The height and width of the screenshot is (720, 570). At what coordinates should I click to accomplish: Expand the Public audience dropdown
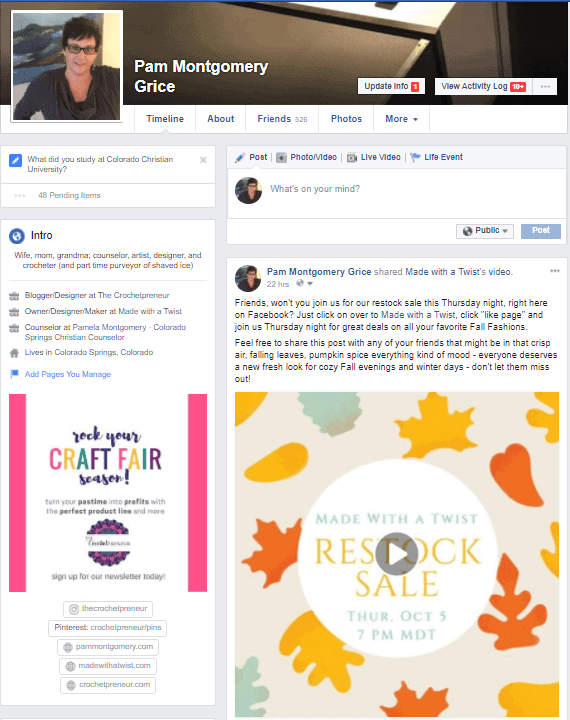click(x=485, y=231)
